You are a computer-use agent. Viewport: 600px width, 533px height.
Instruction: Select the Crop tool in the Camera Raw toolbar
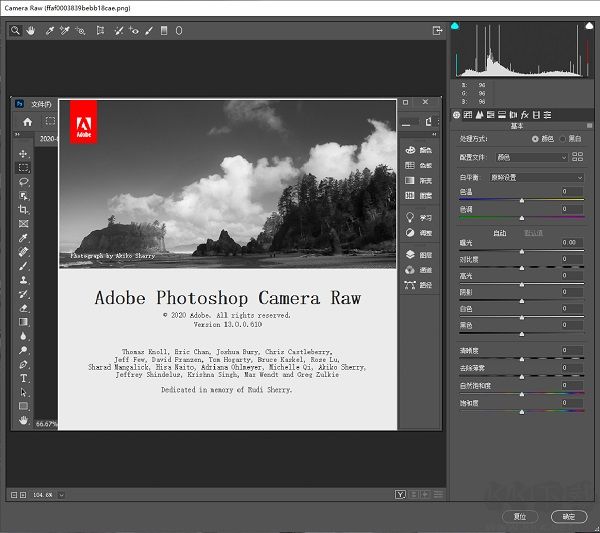100,31
